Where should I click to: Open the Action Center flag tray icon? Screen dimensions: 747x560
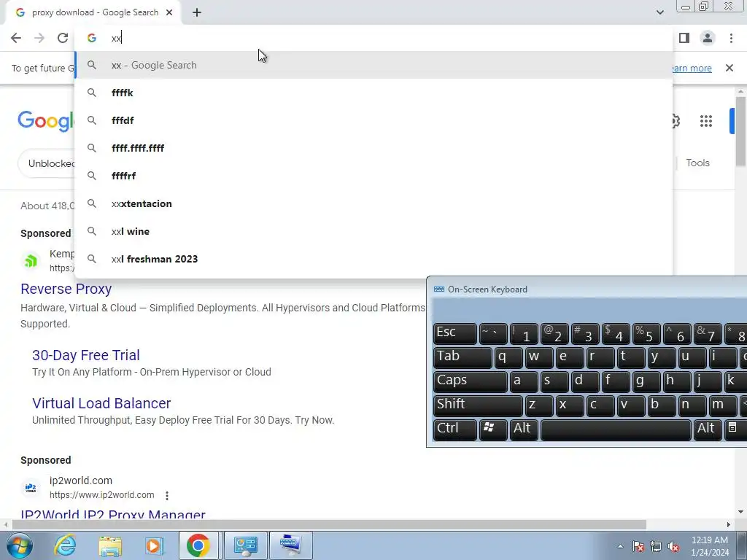[x=638, y=546]
